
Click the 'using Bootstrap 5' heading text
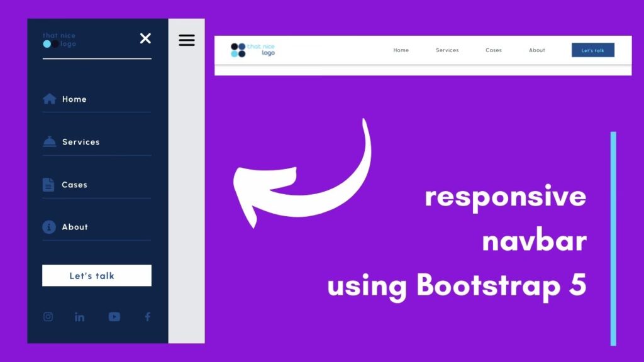tap(457, 286)
